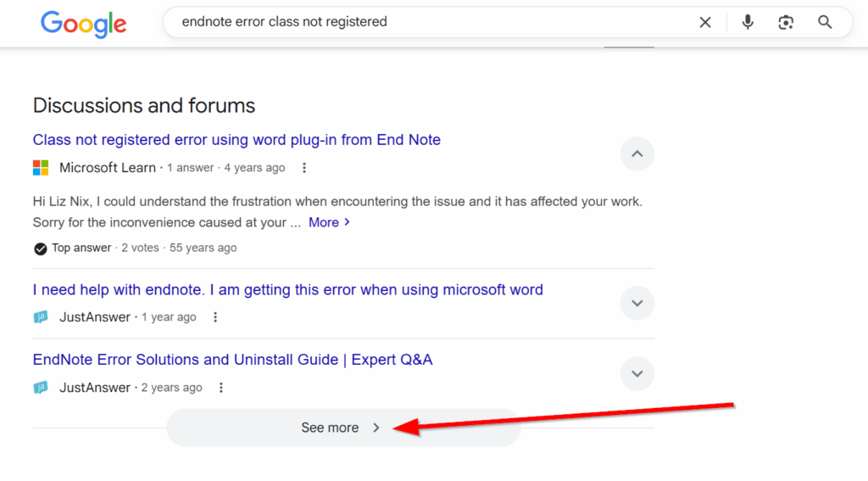Collapse the Class not registered error result
The height and width of the screenshot is (481, 868).
click(x=637, y=154)
